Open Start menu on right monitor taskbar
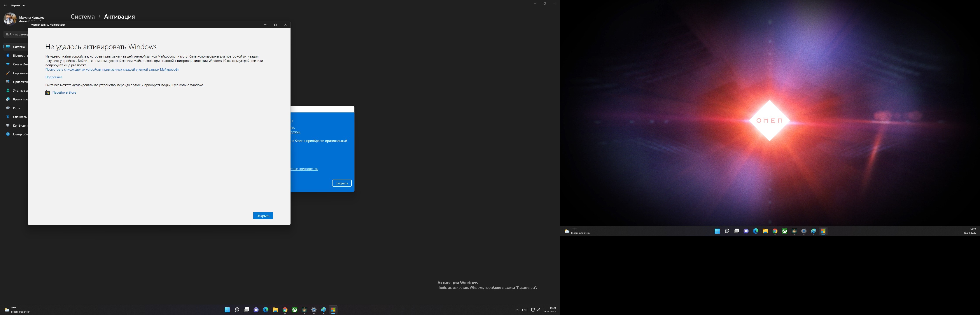The image size is (980, 315). pyautogui.click(x=717, y=231)
